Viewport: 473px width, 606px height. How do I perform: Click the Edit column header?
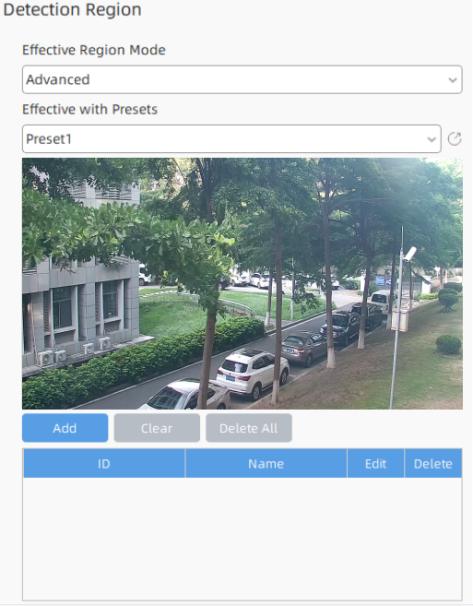point(376,463)
